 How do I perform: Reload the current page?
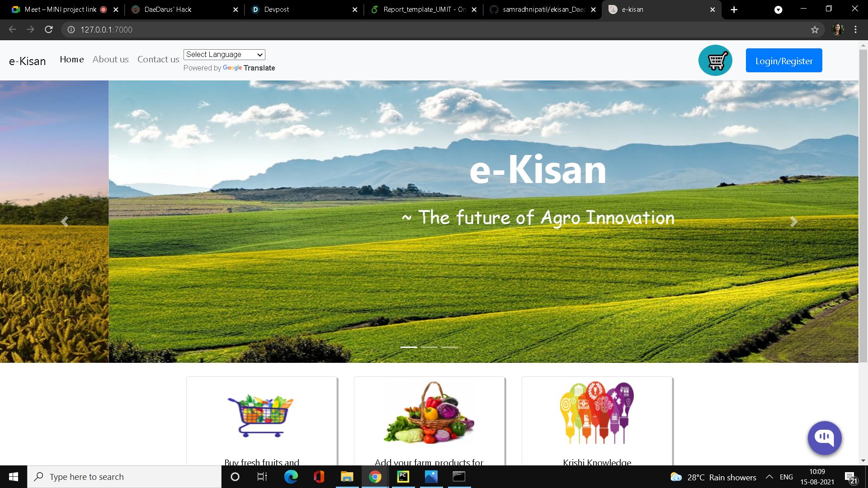[49, 30]
